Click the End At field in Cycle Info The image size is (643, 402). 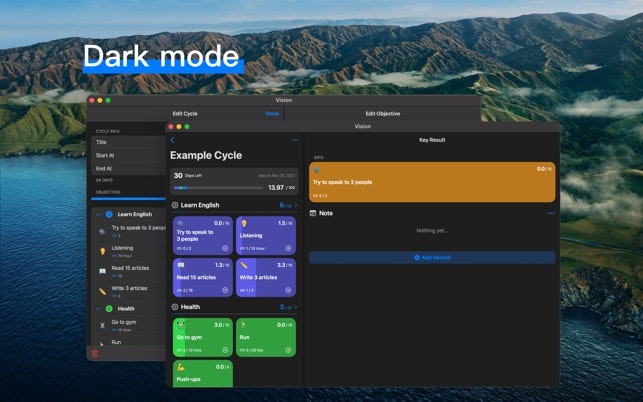(x=129, y=169)
